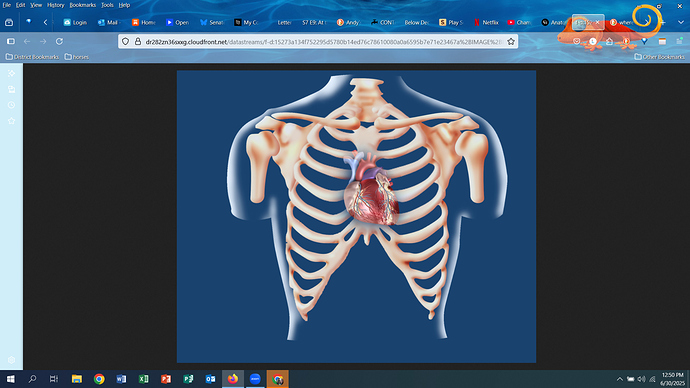The width and height of the screenshot is (690, 388).
Task: Open sidebar settings gear
Action: click(x=11, y=360)
